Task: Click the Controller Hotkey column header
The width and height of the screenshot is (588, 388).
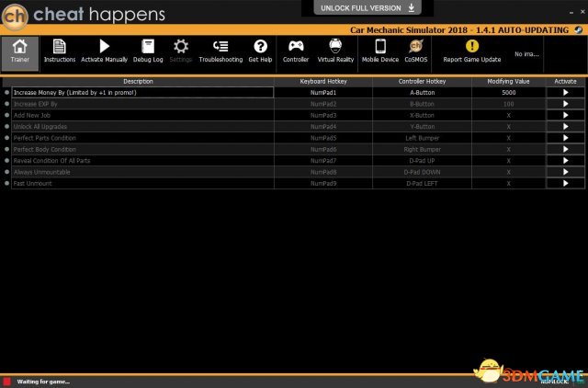Action: pos(422,82)
